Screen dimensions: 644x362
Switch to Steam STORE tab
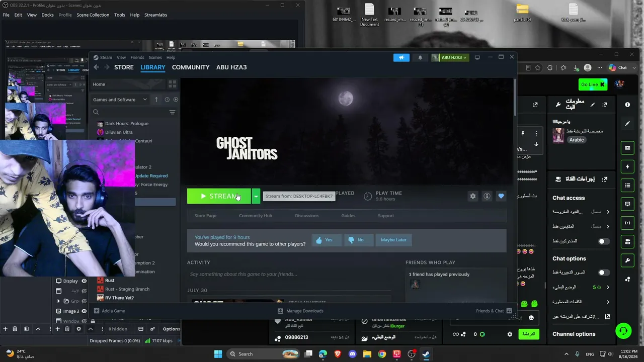(x=124, y=67)
